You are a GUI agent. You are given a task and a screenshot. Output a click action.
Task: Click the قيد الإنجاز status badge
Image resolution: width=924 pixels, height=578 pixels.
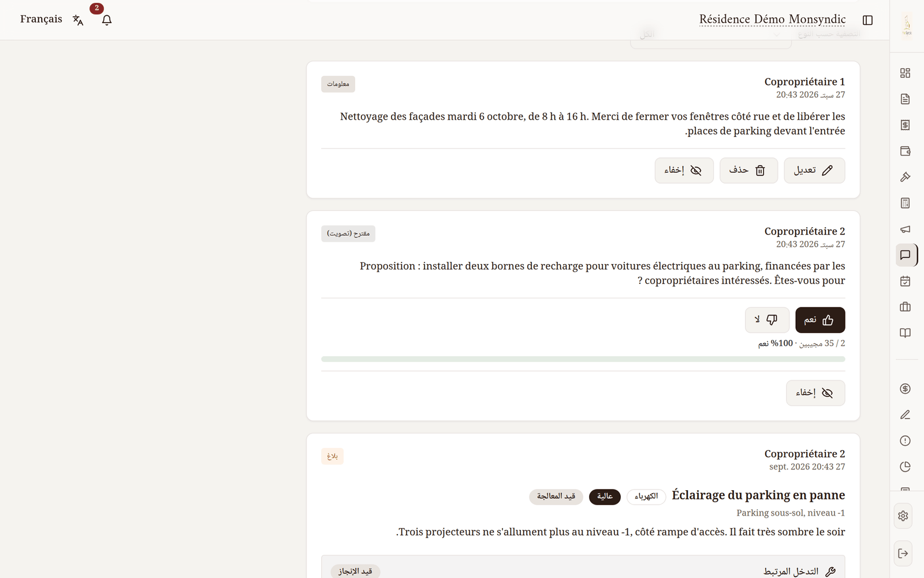pyautogui.click(x=355, y=571)
